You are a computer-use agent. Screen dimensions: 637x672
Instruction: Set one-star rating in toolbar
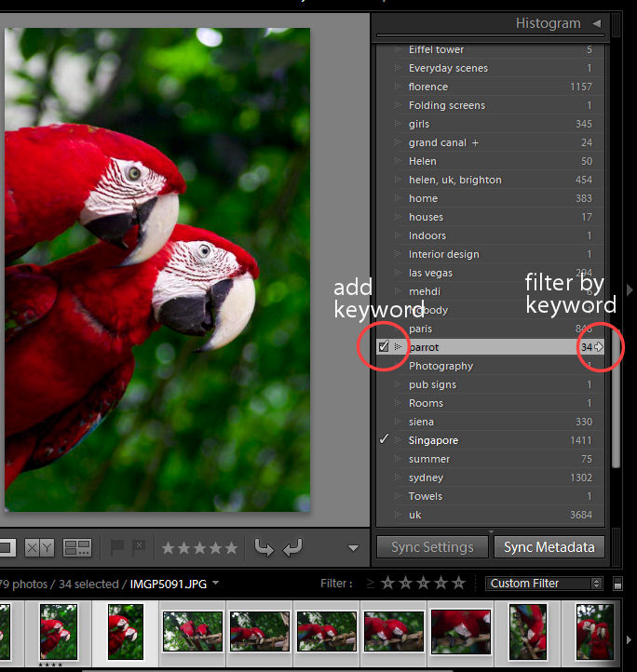(168, 547)
